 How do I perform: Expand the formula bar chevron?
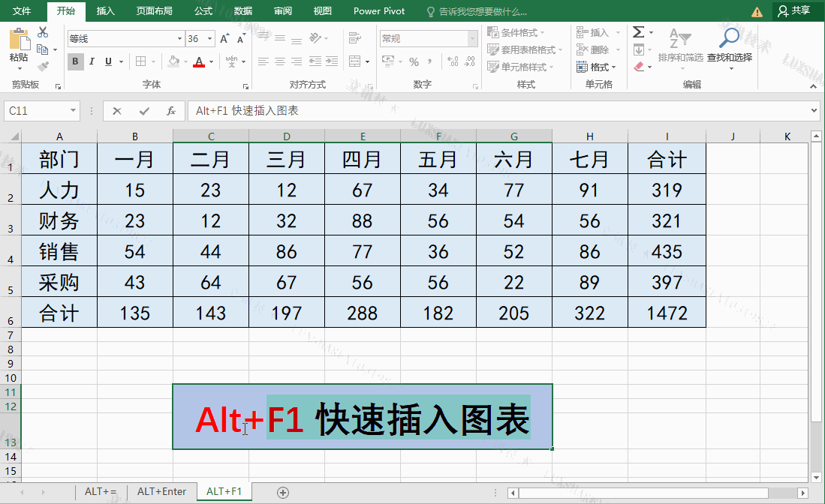[814, 111]
